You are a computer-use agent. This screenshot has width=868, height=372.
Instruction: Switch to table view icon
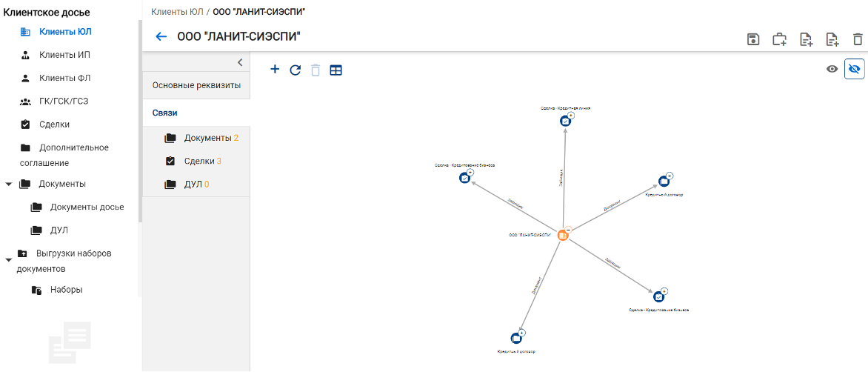point(336,70)
